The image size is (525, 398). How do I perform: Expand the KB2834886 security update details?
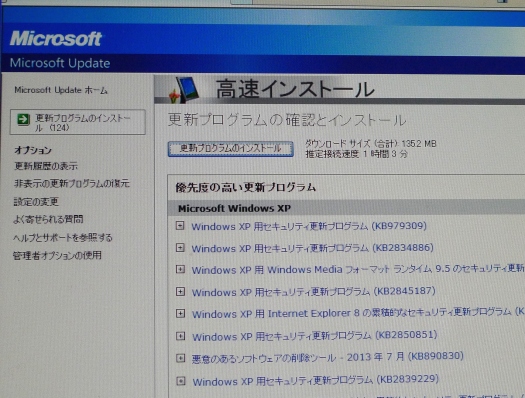180,248
